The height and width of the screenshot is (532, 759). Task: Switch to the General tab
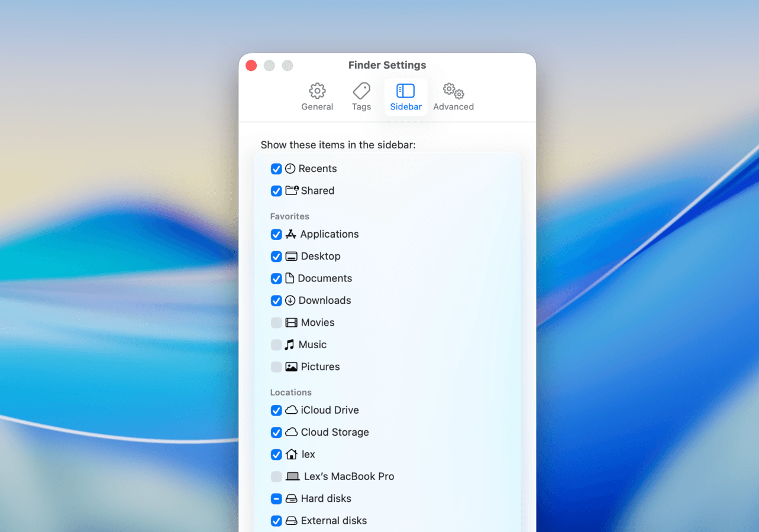pos(317,96)
